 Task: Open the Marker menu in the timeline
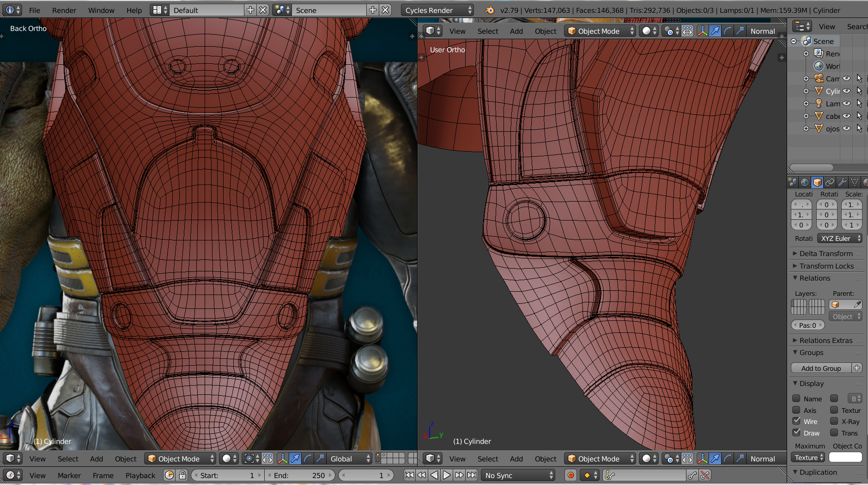[69, 475]
